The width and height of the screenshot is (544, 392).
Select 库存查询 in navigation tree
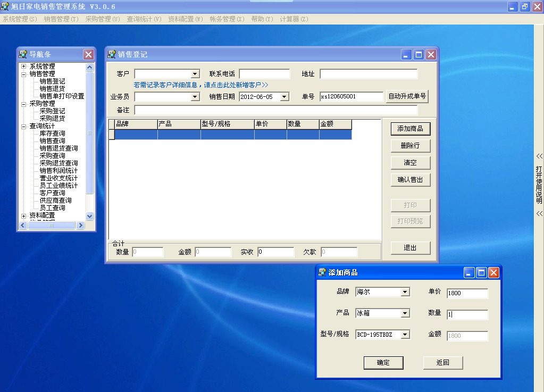(x=53, y=133)
